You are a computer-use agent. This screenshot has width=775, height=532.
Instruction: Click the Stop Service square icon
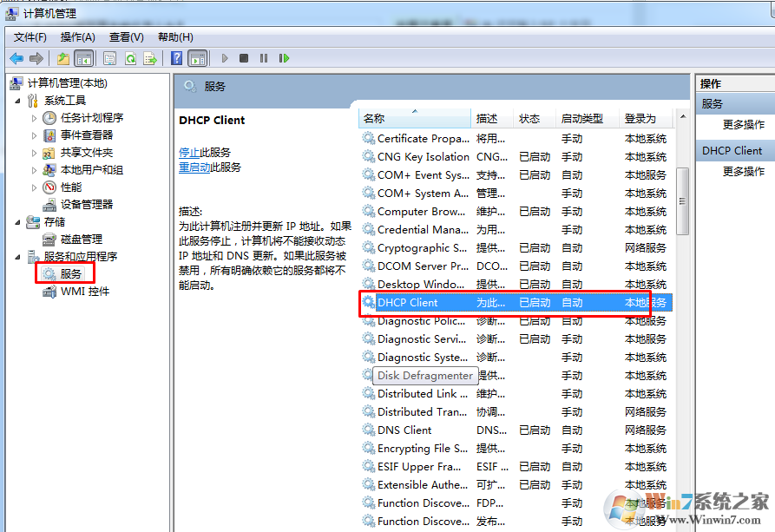point(244,58)
